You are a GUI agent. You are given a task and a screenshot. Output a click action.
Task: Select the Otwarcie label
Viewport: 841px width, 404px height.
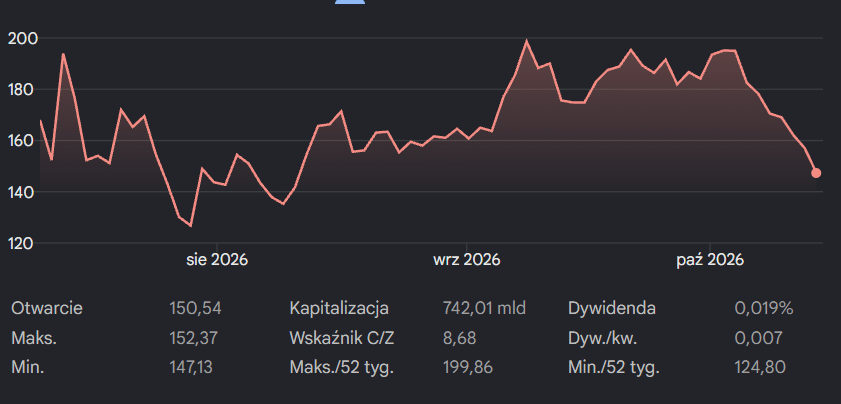coord(47,308)
